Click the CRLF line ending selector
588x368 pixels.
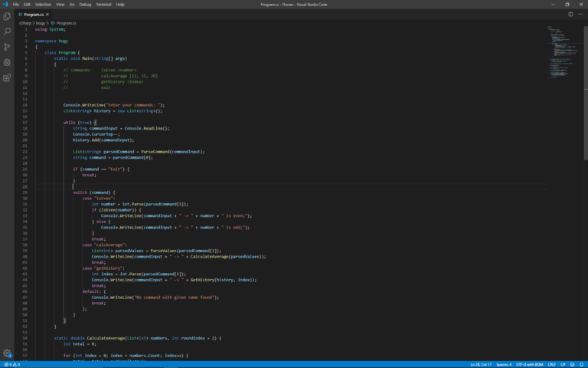coord(550,364)
